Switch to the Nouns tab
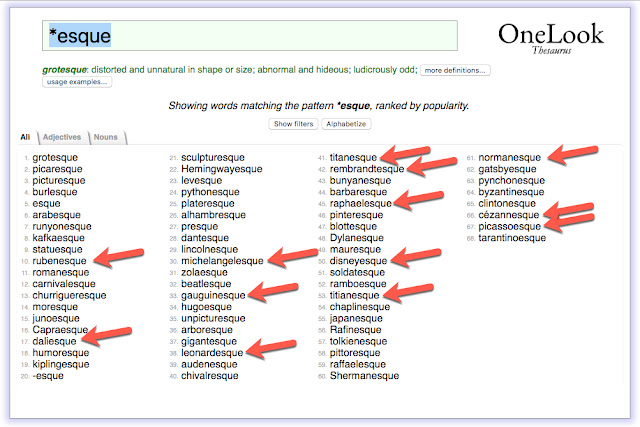This screenshot has width=640, height=427. coord(105,137)
